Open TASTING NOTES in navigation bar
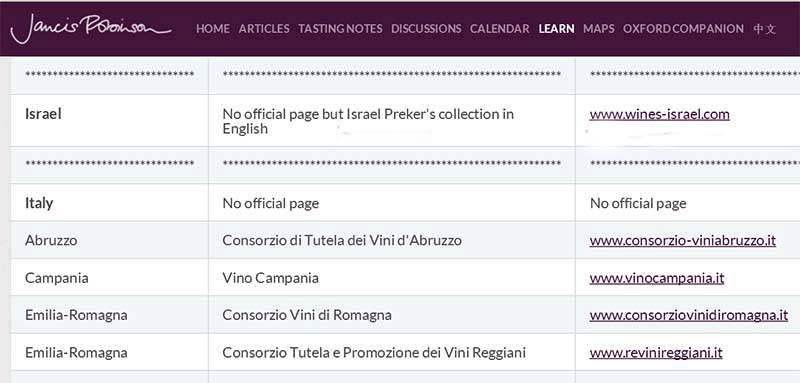Viewport: 800px width, 383px height. (x=340, y=29)
